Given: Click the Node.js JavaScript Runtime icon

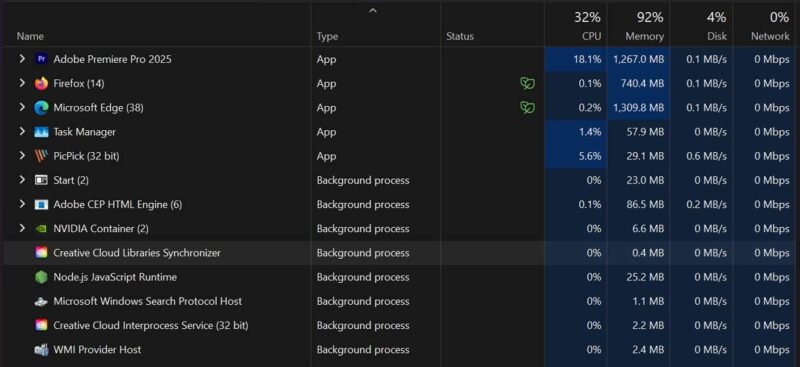Looking at the screenshot, I should 41,277.
